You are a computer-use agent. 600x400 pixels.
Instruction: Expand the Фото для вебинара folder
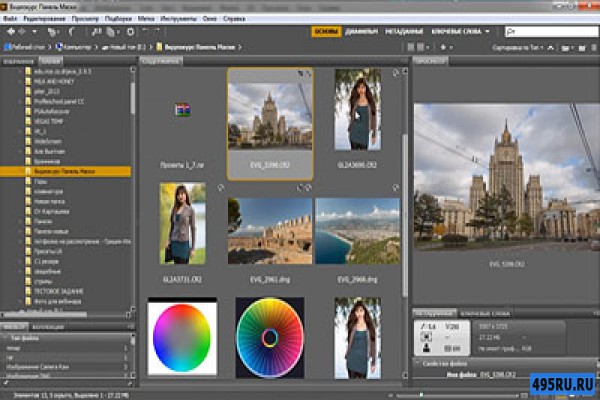pos(21,301)
